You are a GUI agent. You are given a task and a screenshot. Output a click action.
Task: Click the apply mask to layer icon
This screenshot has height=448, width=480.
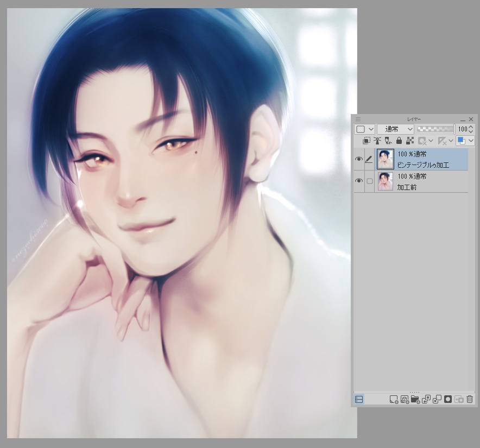click(x=459, y=399)
